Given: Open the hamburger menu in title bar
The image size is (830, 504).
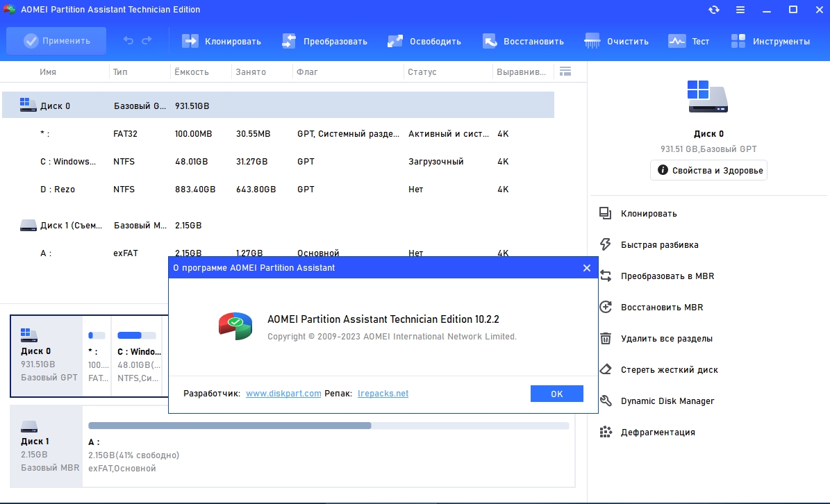Looking at the screenshot, I should click(x=740, y=10).
